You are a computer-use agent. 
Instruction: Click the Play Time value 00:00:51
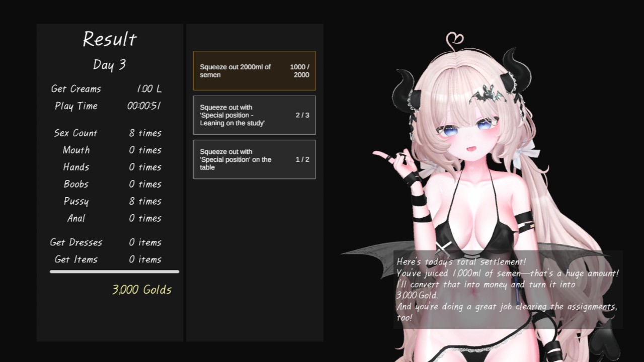pos(144,106)
